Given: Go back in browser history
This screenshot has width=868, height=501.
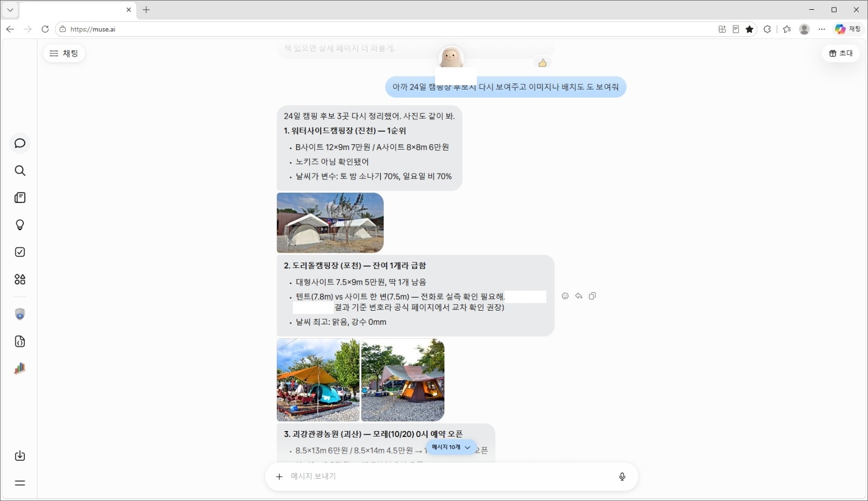Looking at the screenshot, I should 10,29.
